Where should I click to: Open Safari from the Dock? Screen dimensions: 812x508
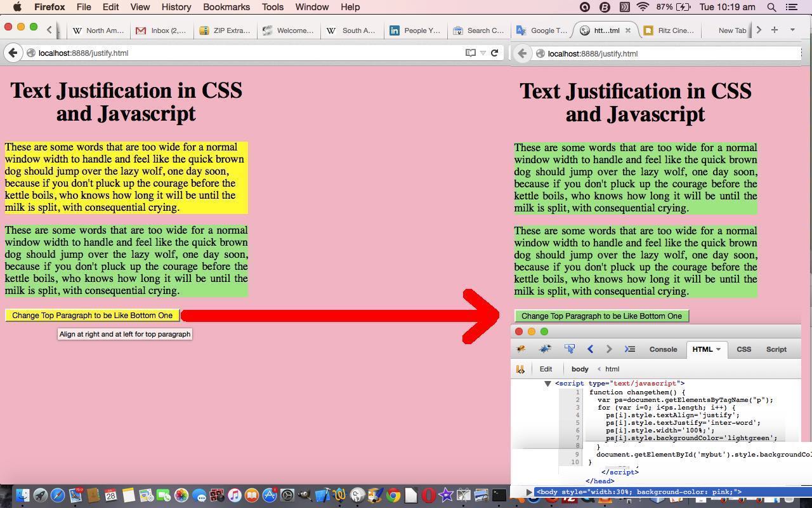(x=58, y=495)
